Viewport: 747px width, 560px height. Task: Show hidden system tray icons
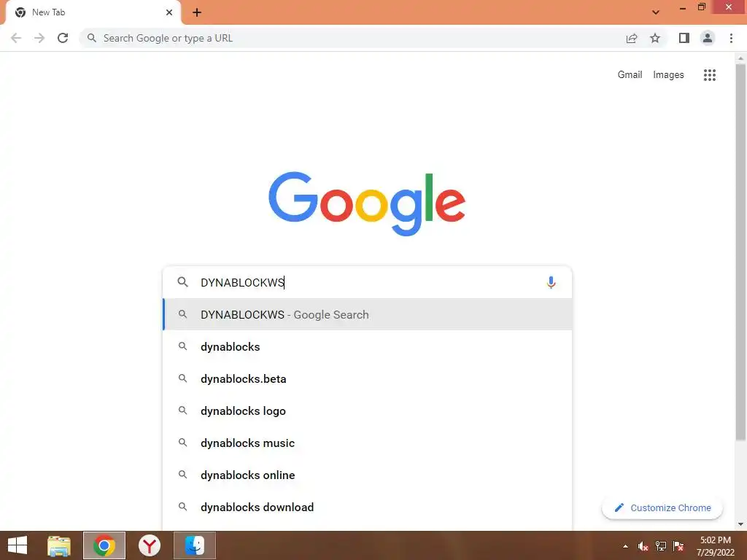click(x=625, y=546)
